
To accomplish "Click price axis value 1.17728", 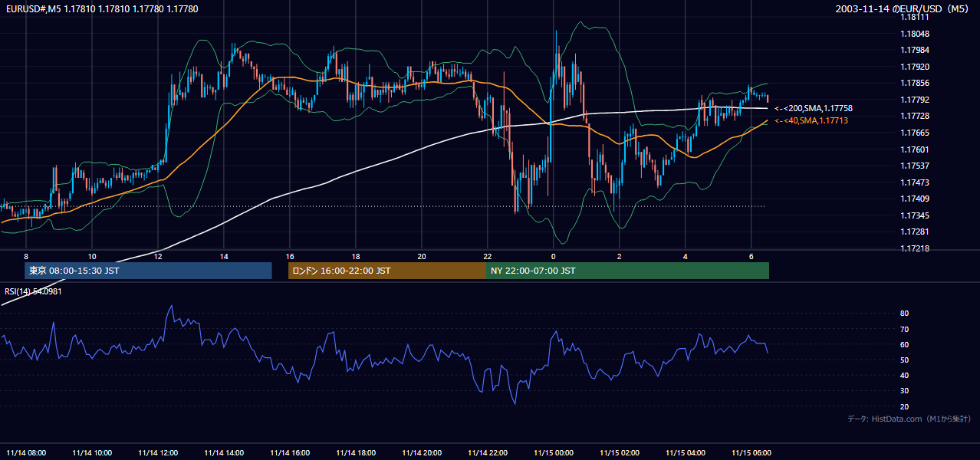I will point(914,116).
